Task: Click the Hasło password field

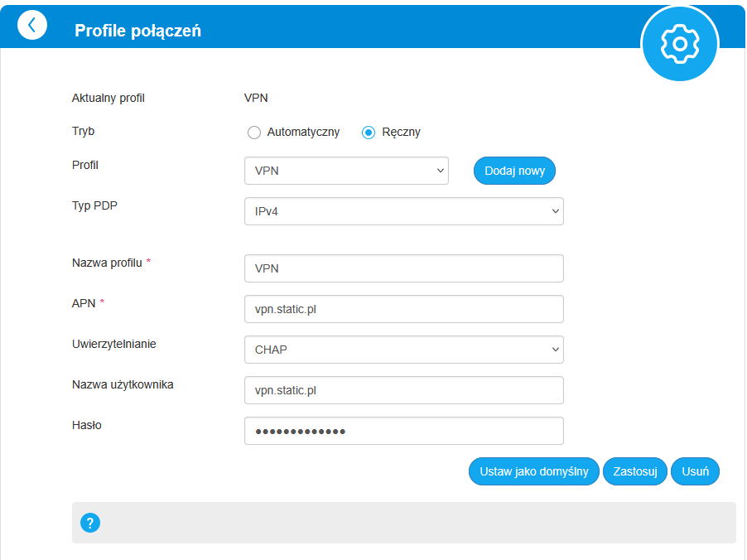Action: coord(403,431)
